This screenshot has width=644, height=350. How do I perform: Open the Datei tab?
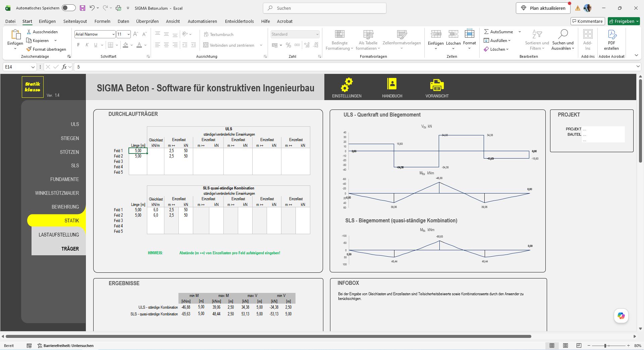[x=10, y=21]
